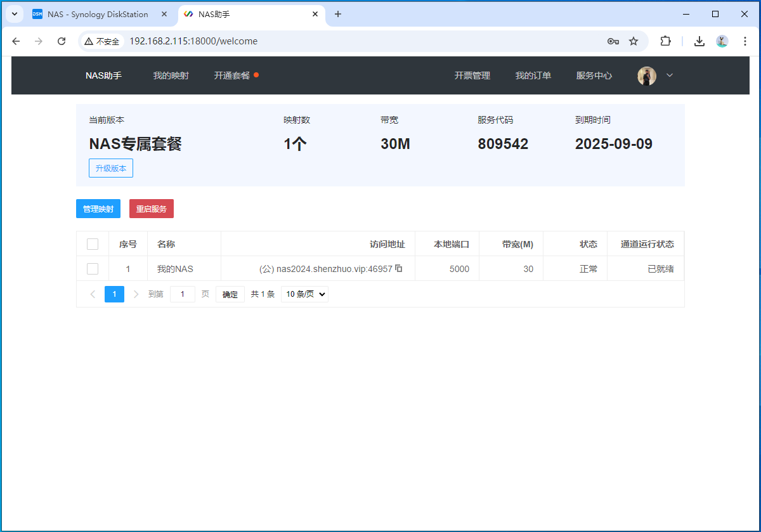Click the blue 管理映射 button
Screen dimensions: 761x532
(98, 209)
